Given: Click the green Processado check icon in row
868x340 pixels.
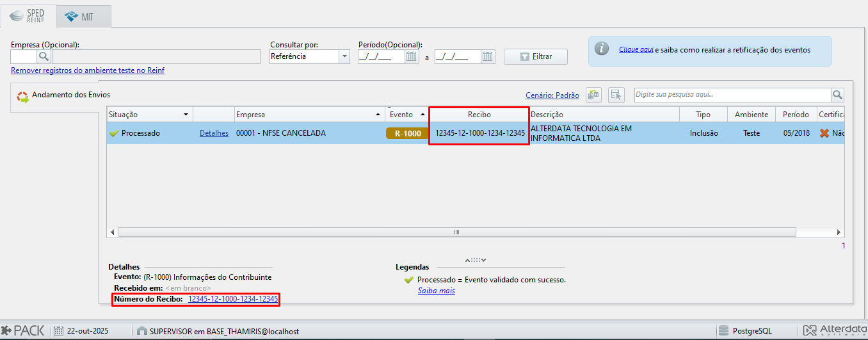Looking at the screenshot, I should click(x=114, y=133).
